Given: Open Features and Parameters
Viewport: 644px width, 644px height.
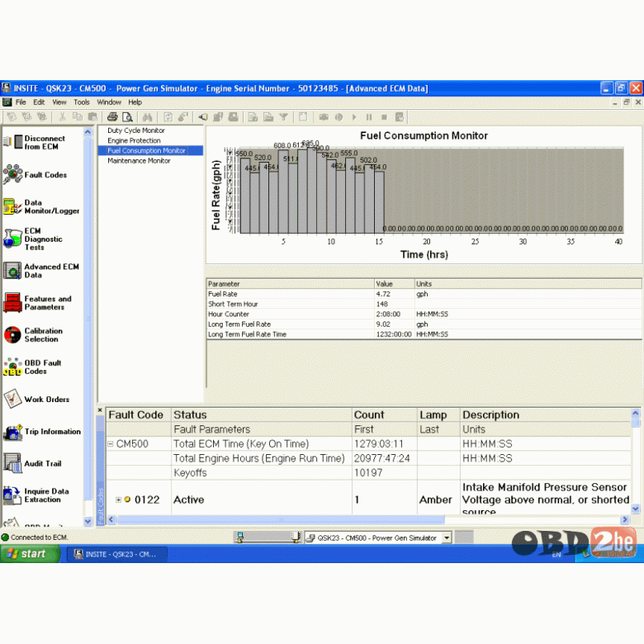Looking at the screenshot, I should (x=38, y=303).
